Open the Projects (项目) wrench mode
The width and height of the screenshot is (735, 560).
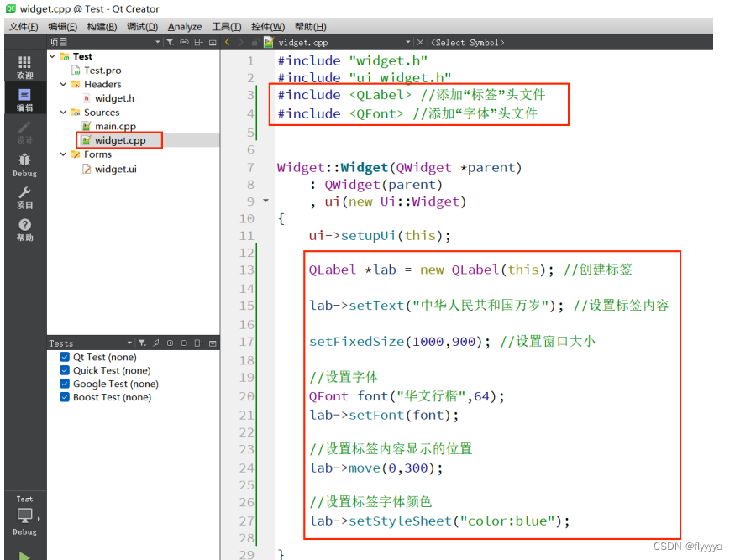click(25, 197)
